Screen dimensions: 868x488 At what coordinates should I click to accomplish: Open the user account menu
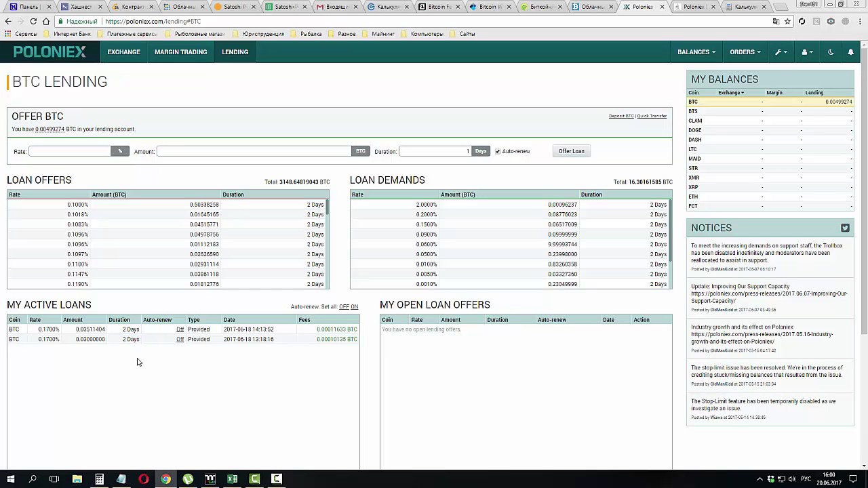[807, 52]
